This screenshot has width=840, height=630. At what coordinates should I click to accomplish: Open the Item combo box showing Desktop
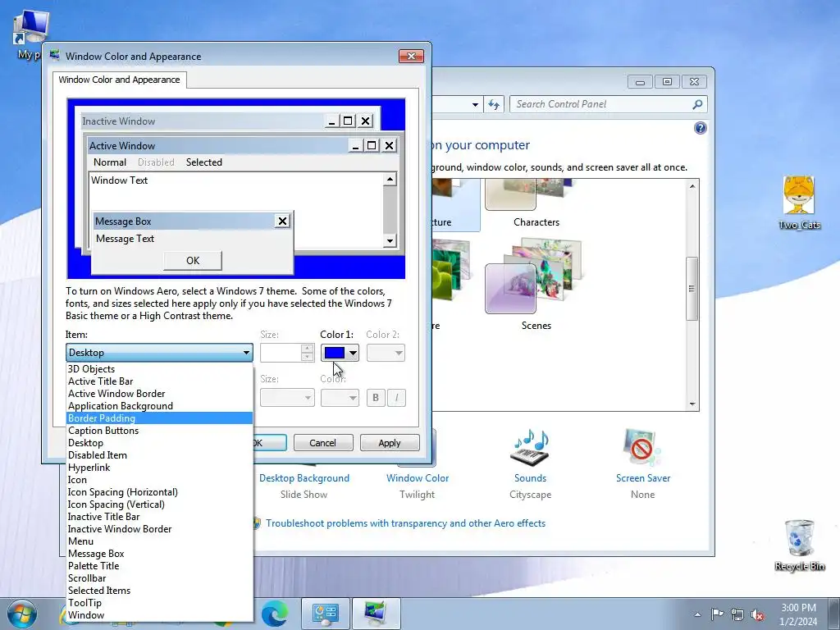159,353
